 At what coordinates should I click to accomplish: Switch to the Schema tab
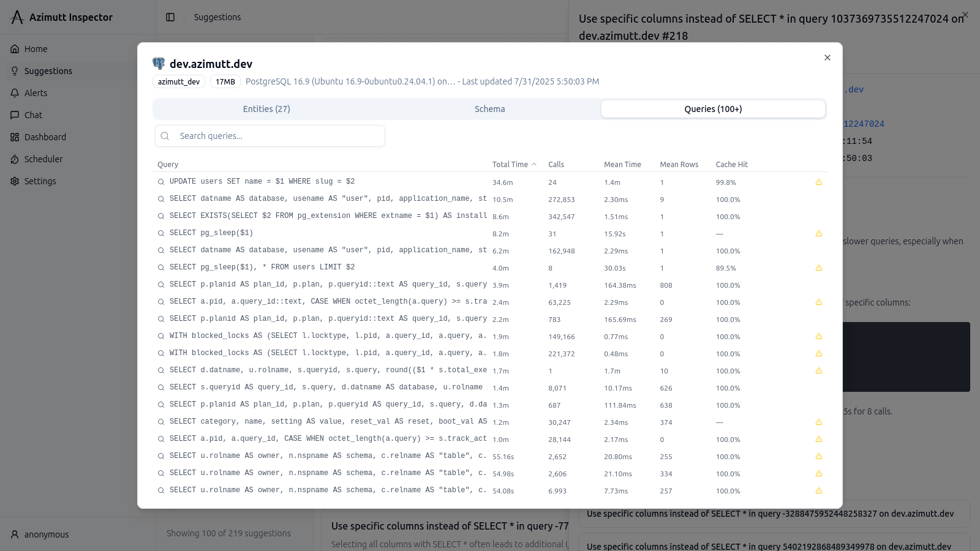click(x=489, y=109)
